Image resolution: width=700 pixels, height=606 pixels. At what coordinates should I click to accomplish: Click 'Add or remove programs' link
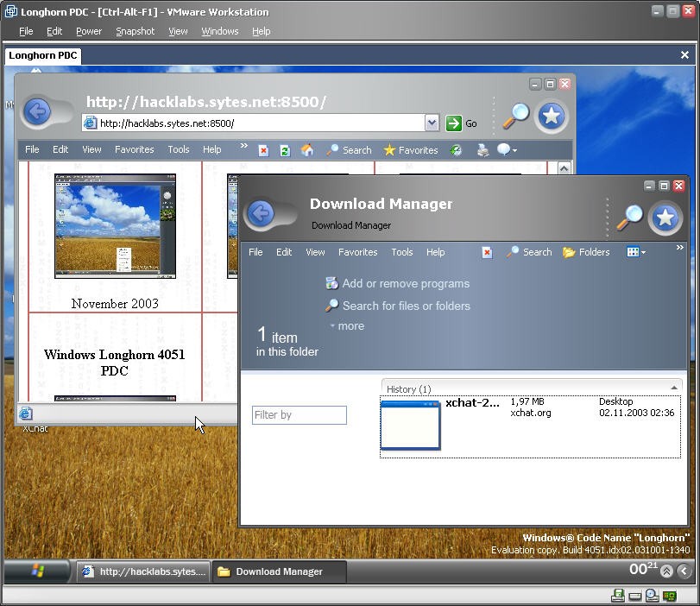[405, 283]
